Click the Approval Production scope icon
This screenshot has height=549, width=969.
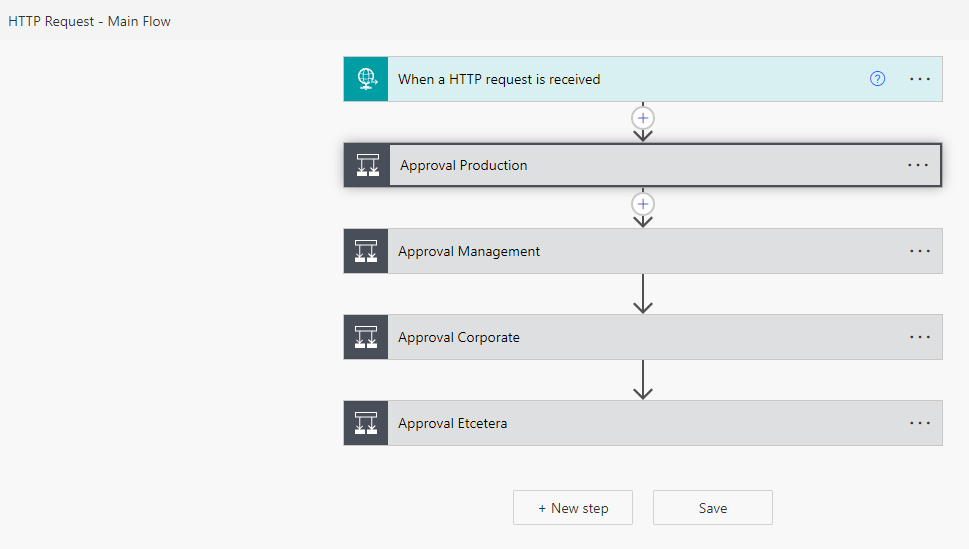pyautogui.click(x=368, y=165)
